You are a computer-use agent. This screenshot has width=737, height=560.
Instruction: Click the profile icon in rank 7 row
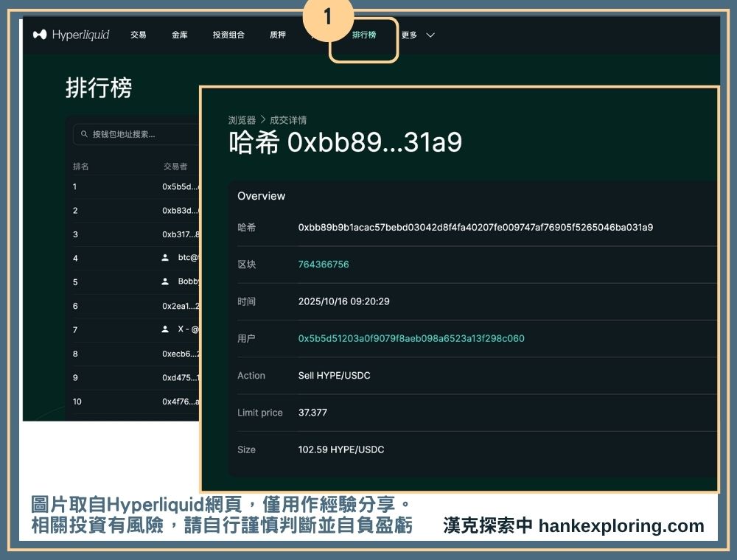tap(165, 329)
